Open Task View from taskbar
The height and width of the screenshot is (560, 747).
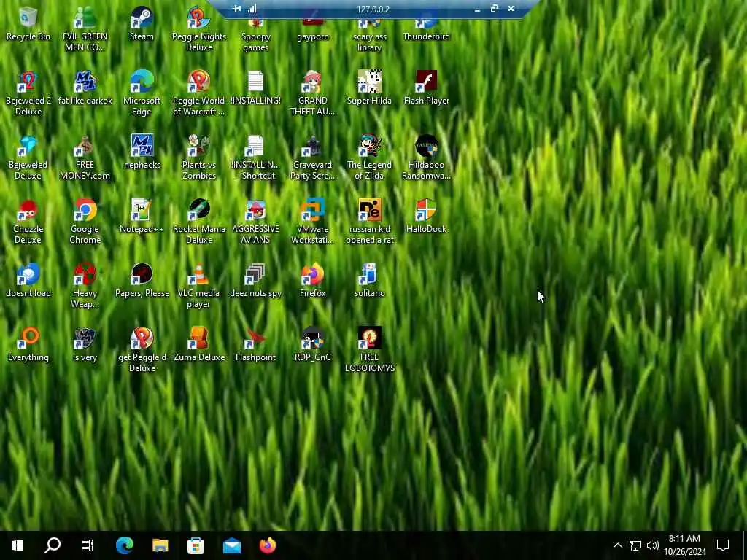click(x=88, y=545)
